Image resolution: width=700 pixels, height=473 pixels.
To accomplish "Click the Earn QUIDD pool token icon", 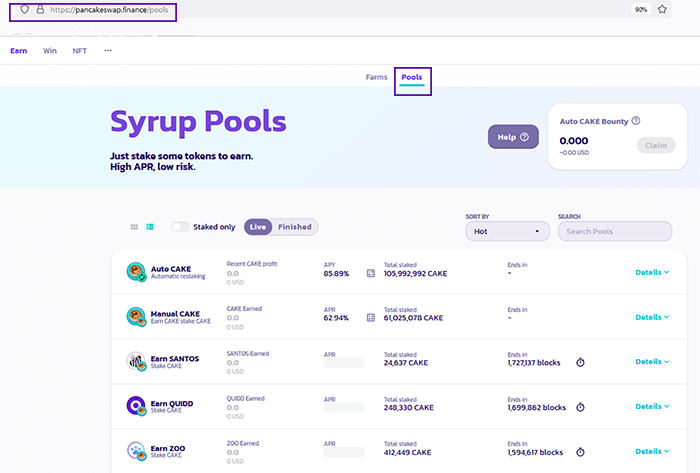I will pos(136,406).
